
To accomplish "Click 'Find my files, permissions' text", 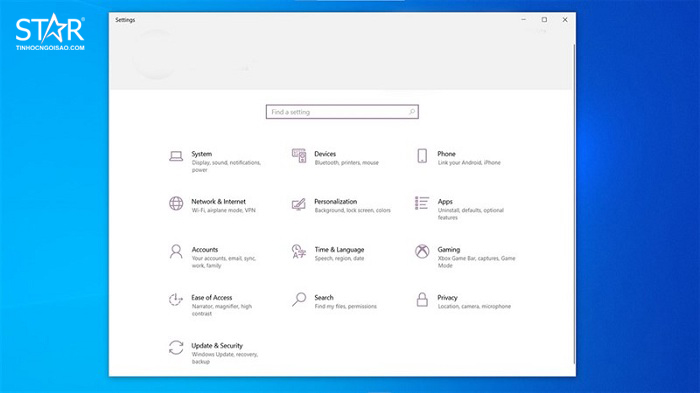I will [x=346, y=306].
